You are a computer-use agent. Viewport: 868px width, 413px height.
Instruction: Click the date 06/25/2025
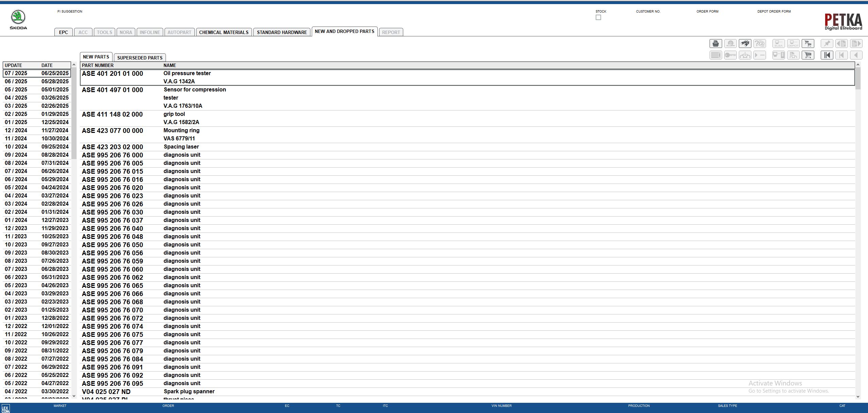pyautogui.click(x=55, y=73)
